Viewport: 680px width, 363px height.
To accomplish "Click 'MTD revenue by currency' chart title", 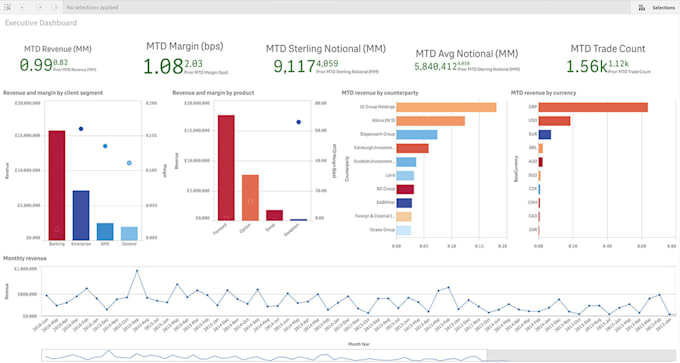I will point(543,93).
